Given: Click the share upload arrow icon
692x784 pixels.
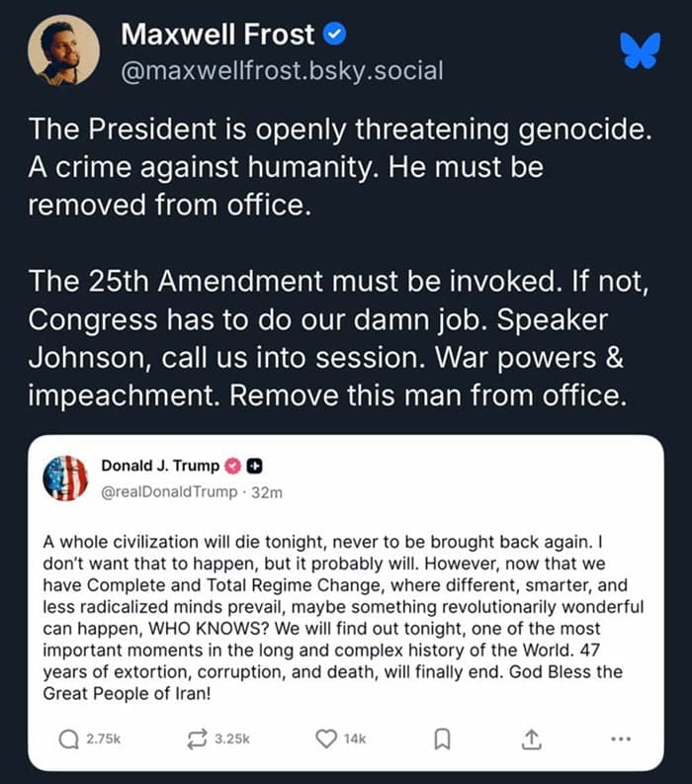Looking at the screenshot, I should (531, 738).
